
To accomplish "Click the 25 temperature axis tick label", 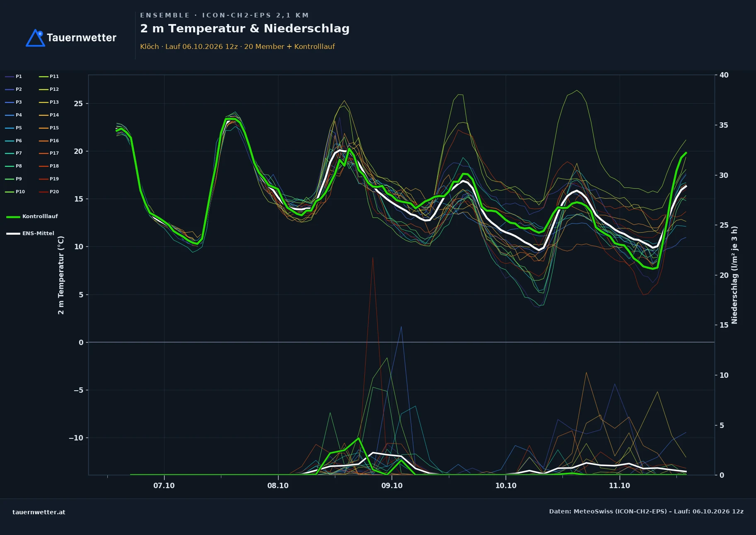I will coord(78,104).
